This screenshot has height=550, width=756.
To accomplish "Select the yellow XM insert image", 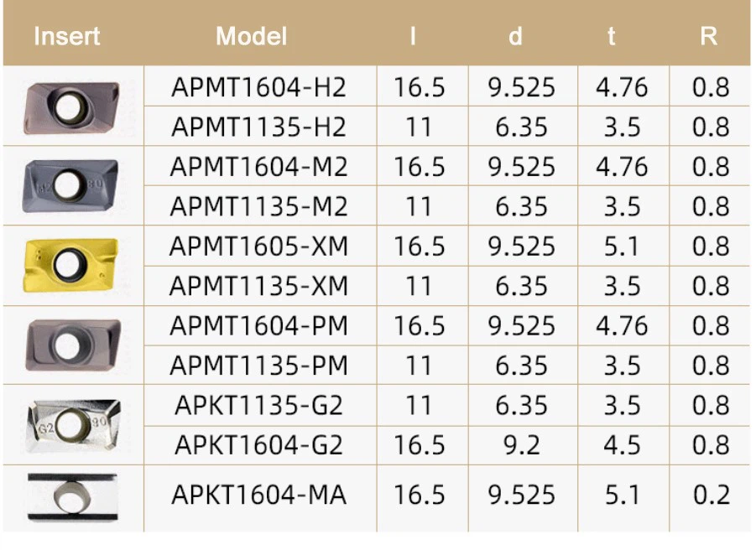I will 70,265.
